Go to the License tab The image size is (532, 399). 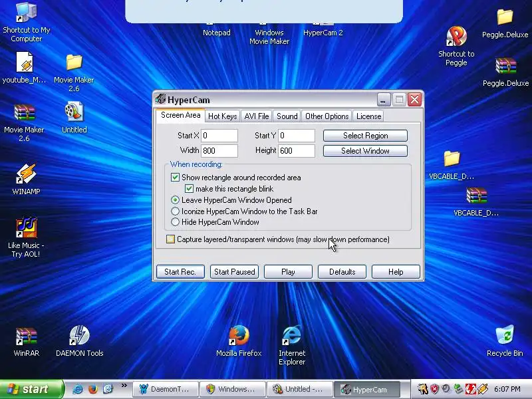point(368,116)
